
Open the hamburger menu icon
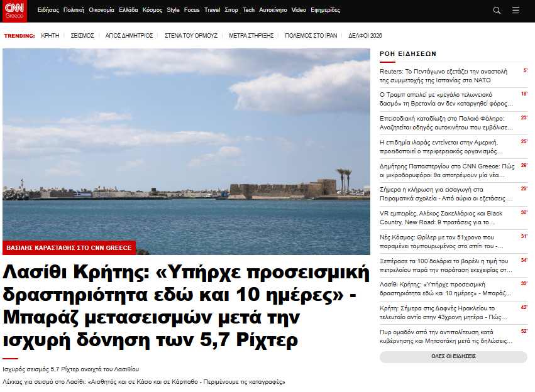516,10
